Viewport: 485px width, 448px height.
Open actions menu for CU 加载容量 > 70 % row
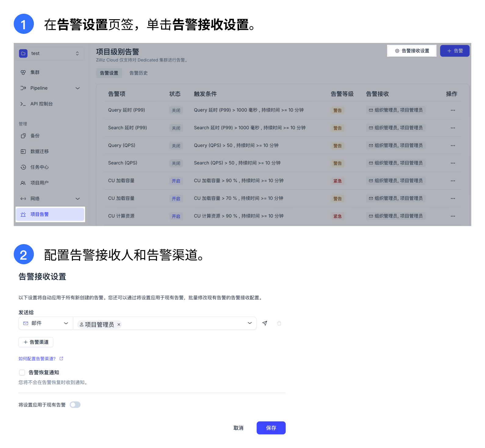tap(453, 199)
